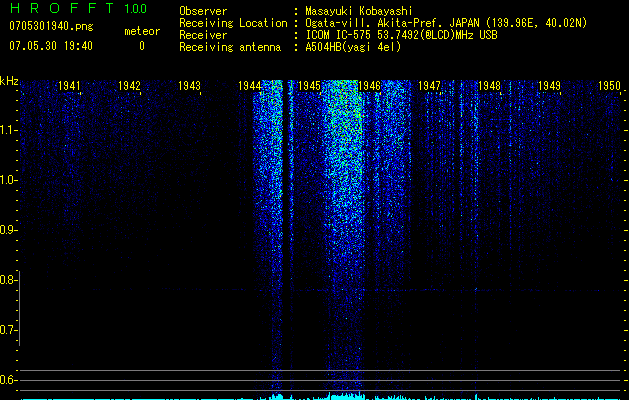The image size is (629, 400).
Task: Click the meteor count value 0
Action: click(142, 46)
